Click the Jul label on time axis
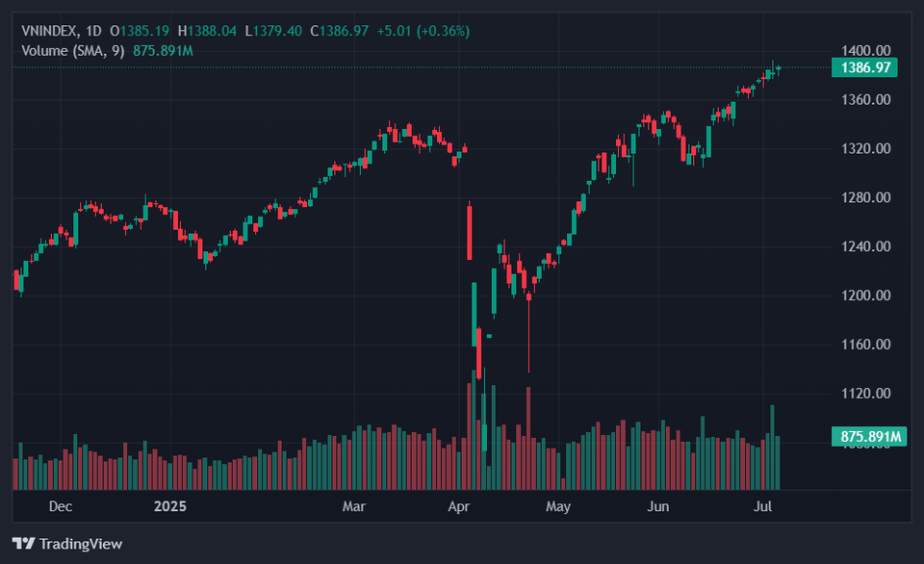This screenshot has height=564, width=924. point(762,506)
